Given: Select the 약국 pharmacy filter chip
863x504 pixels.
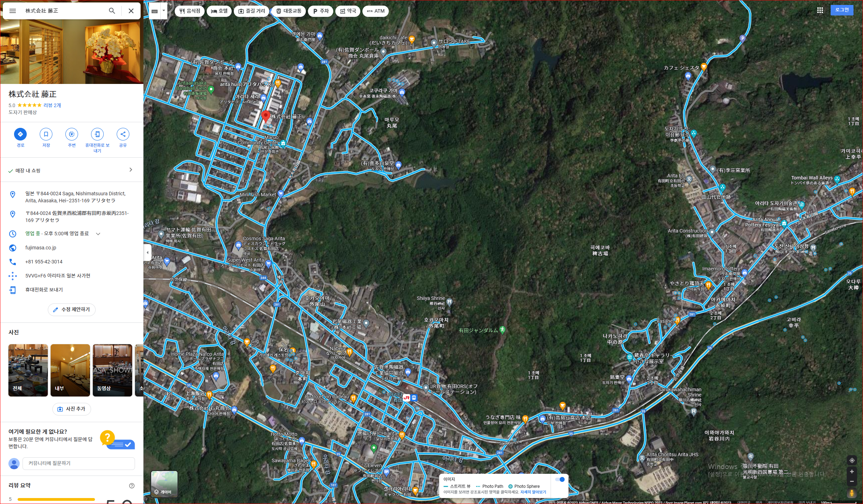Looking at the screenshot, I should pos(348,11).
